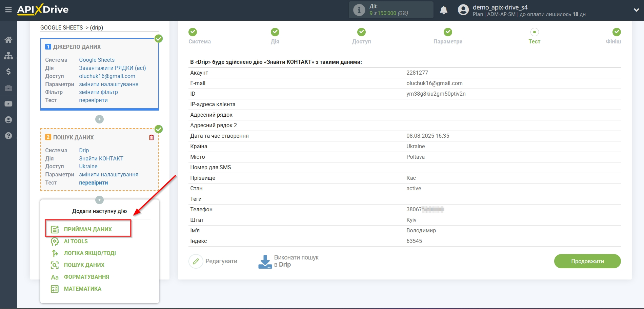644x309 pixels.
Task: Click the ФОРМАТУВАННЯ Aa icon
Action: (55, 277)
